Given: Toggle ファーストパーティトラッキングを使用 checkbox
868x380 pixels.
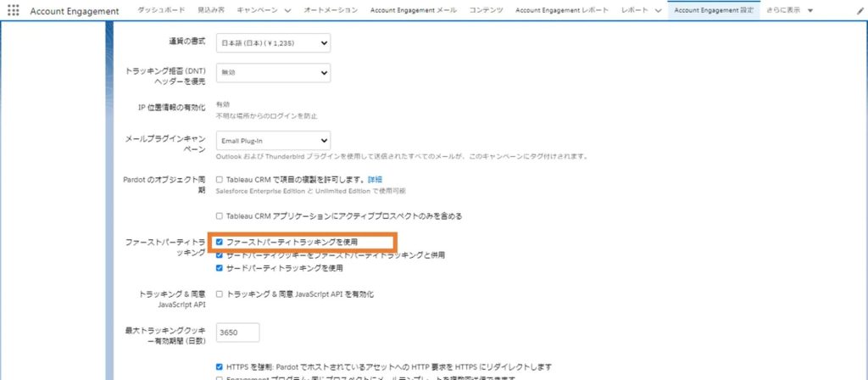Looking at the screenshot, I should click(x=220, y=242).
